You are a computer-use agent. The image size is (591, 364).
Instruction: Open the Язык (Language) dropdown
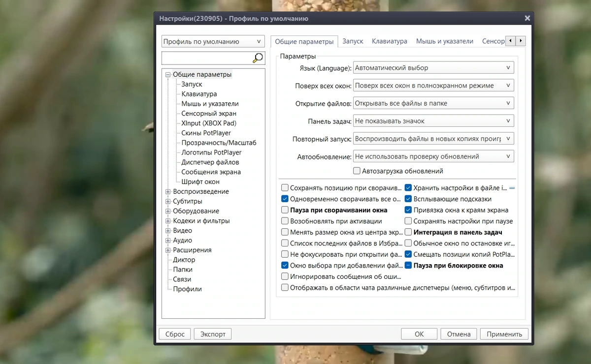click(434, 68)
